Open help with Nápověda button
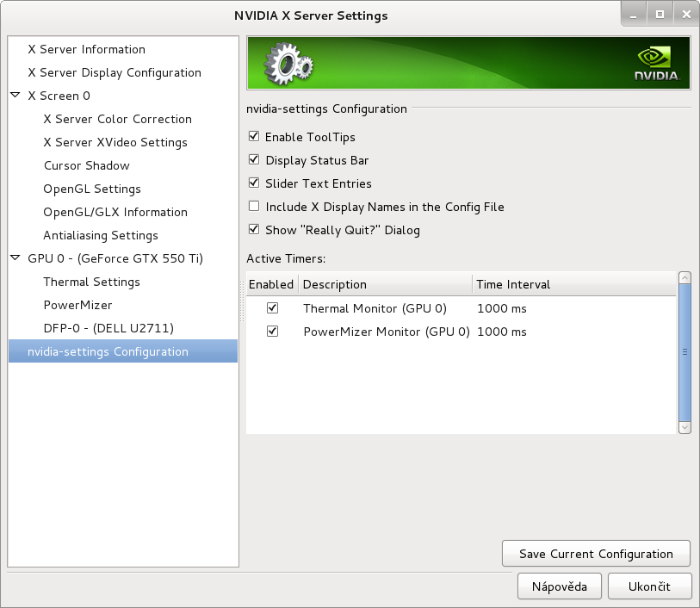700x608 pixels. pos(560,586)
